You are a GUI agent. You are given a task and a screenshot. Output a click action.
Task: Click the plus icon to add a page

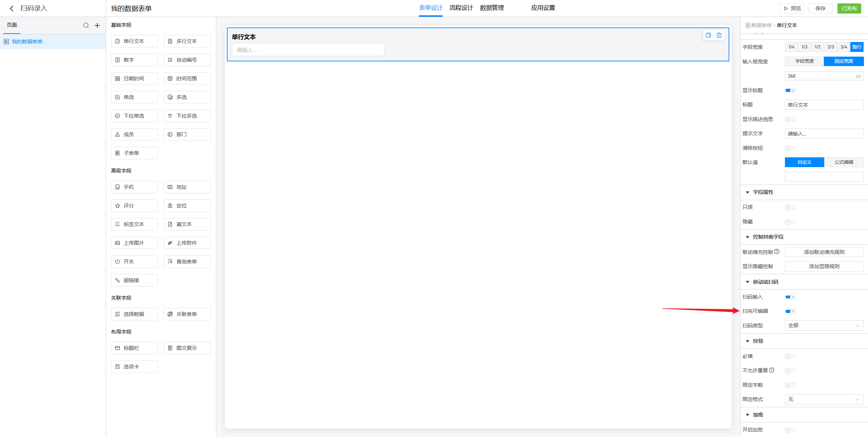coord(97,25)
